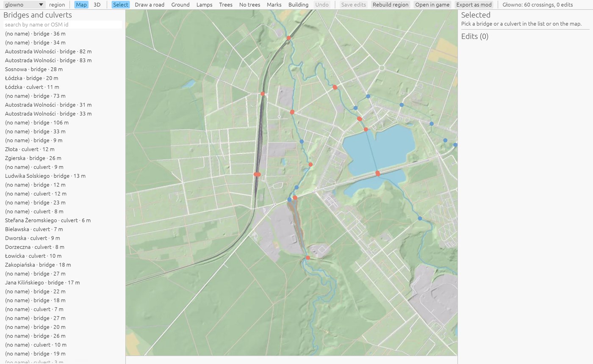Click Export as mod

pos(474,5)
